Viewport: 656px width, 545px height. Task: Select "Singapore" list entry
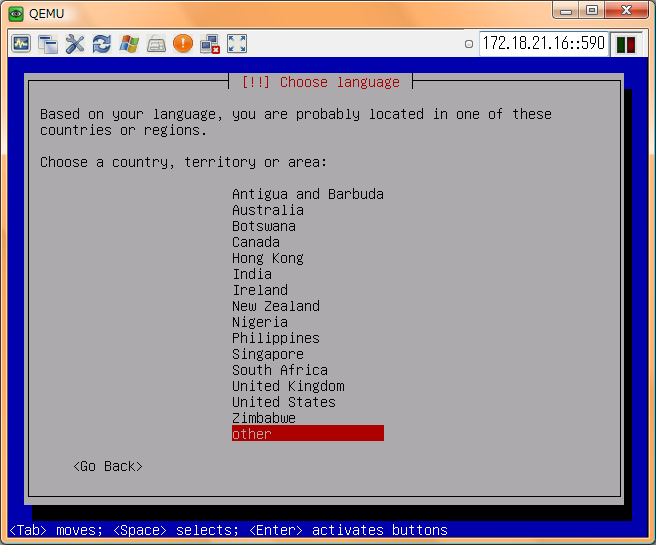pyautogui.click(x=308, y=354)
